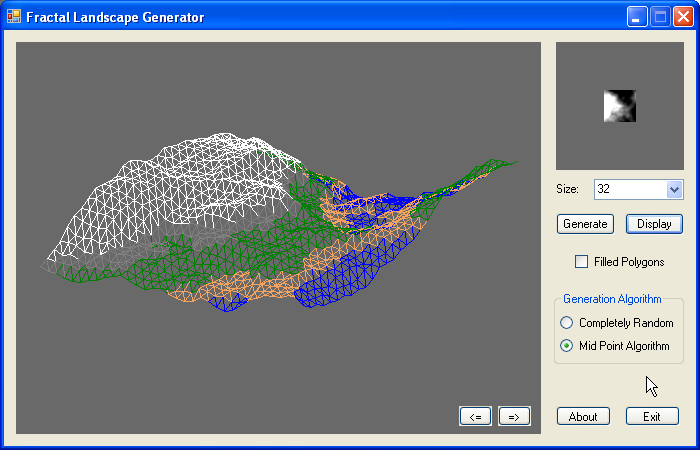
Task: Enable the Filled Polygons checkbox
Action: [581, 262]
